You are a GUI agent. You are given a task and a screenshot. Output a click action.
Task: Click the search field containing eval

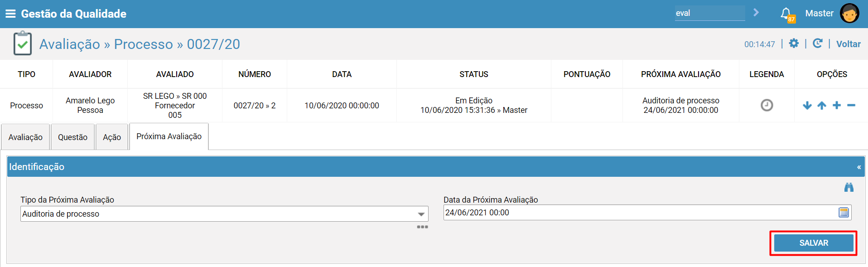point(710,13)
